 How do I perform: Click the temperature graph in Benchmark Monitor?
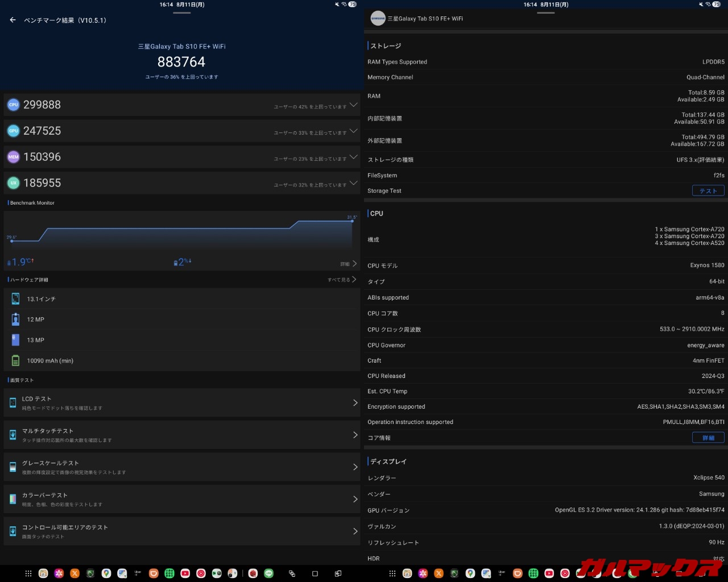point(182,233)
